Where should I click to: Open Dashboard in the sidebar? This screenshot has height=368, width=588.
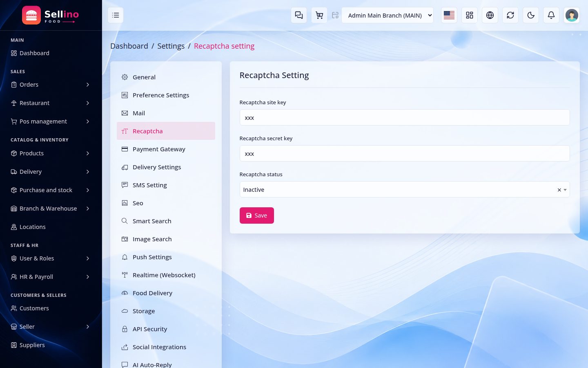[51, 53]
